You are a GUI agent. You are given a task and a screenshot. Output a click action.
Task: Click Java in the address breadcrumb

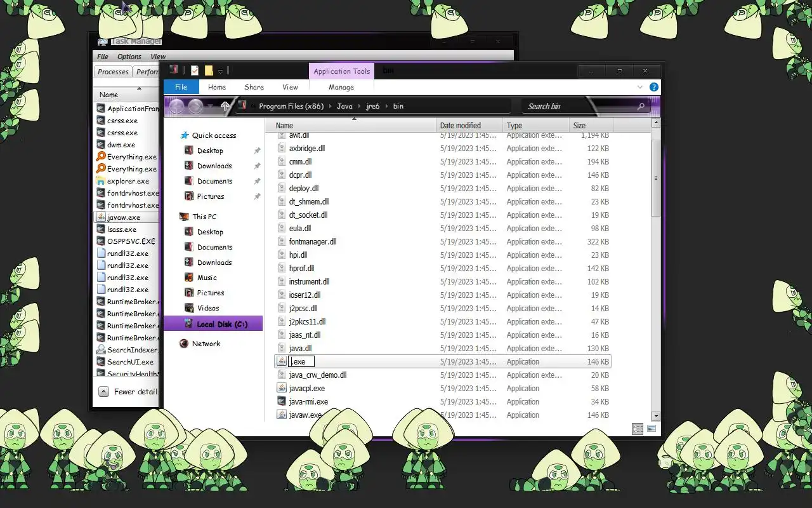344,106
